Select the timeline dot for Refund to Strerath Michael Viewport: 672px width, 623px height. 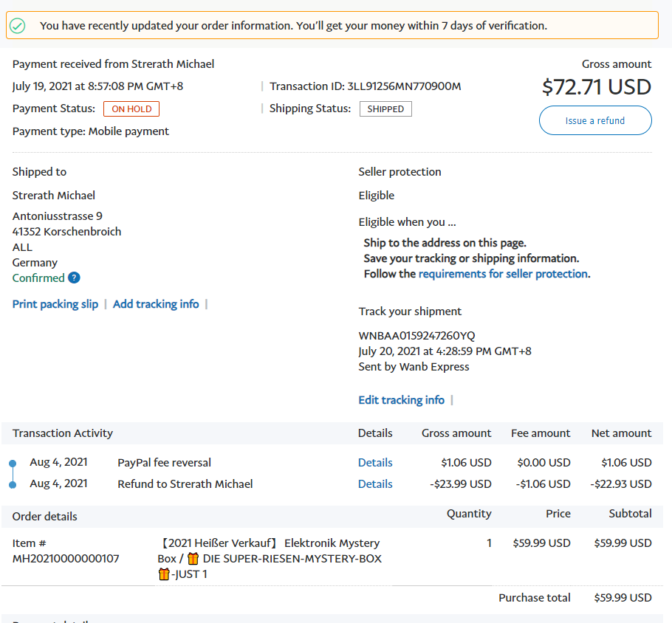13,485
